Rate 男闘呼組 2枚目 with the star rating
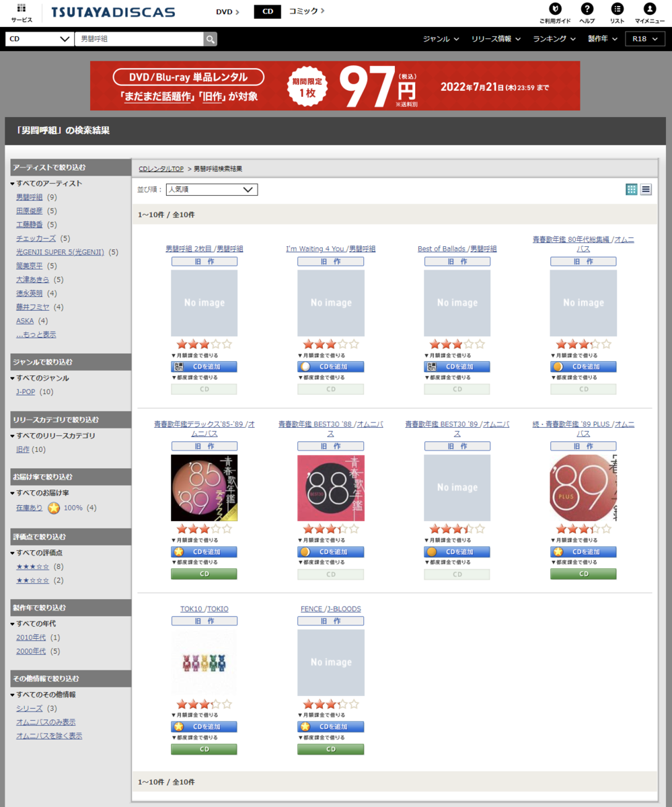 coord(204,344)
